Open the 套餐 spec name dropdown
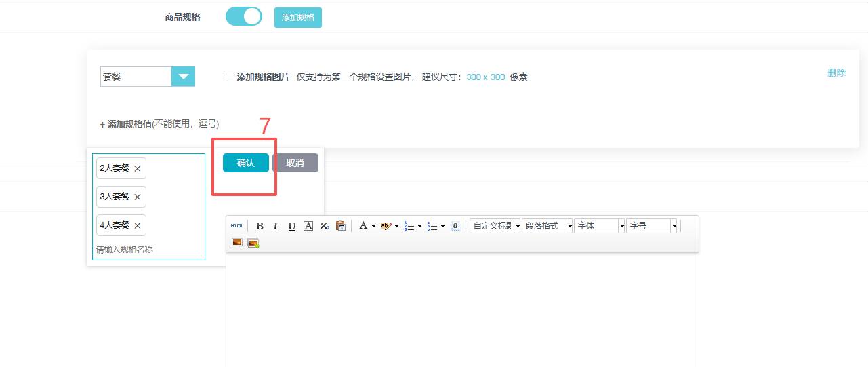Image resolution: width=868 pixels, height=367 pixels. tap(183, 77)
